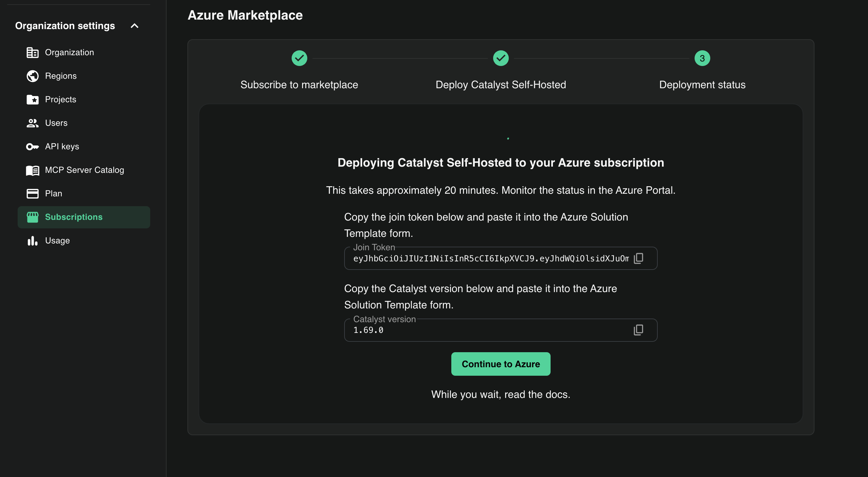Click the 'Deploy Catalyst Self-Hosted' step label
The image size is (868, 477).
(x=501, y=85)
